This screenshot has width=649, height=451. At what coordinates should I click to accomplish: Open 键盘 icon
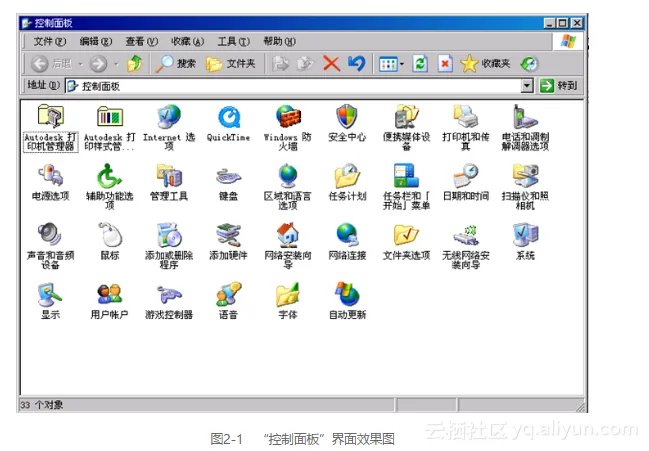pos(228,176)
